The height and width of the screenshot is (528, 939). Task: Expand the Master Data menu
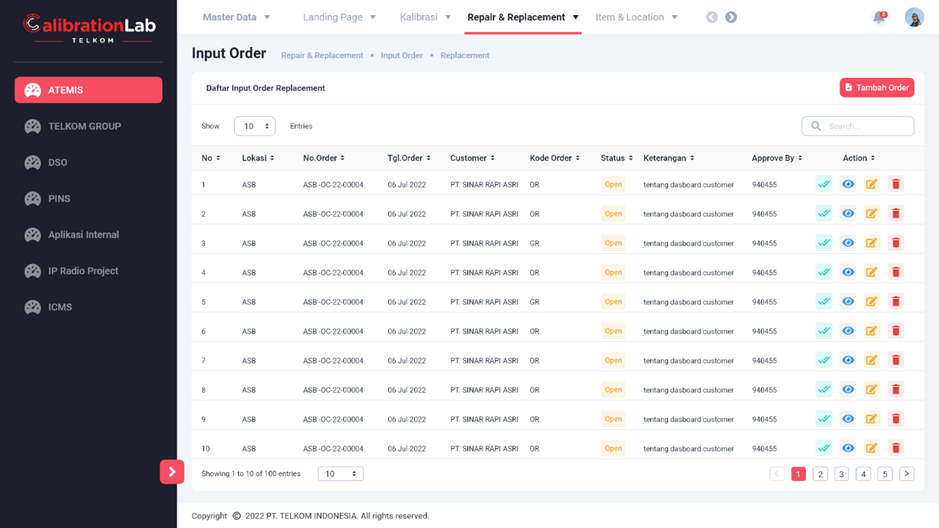236,17
